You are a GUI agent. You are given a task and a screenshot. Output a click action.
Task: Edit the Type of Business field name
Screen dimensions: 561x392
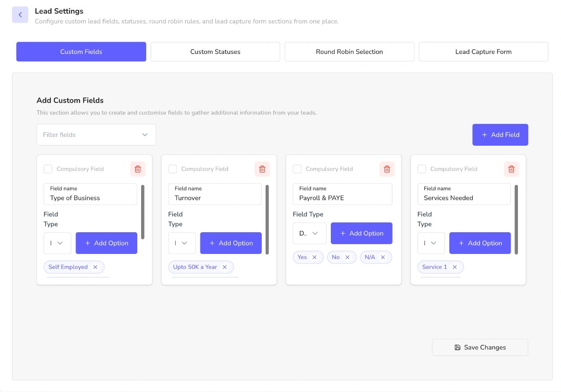[90, 194]
